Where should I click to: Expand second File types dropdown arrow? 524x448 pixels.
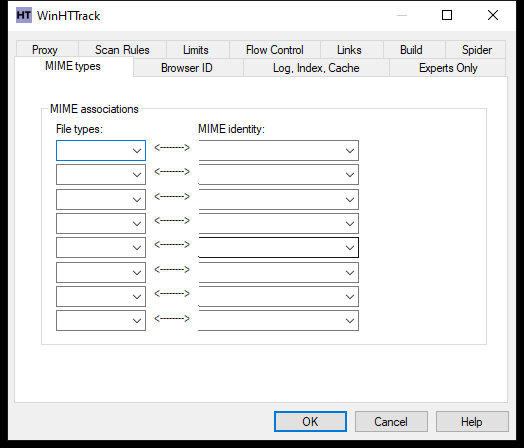tap(137, 175)
